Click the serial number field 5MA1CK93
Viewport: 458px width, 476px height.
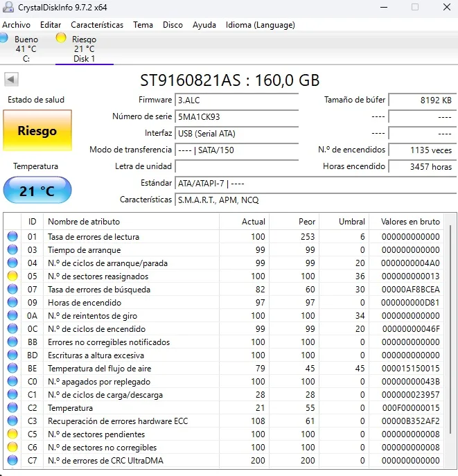pos(236,117)
